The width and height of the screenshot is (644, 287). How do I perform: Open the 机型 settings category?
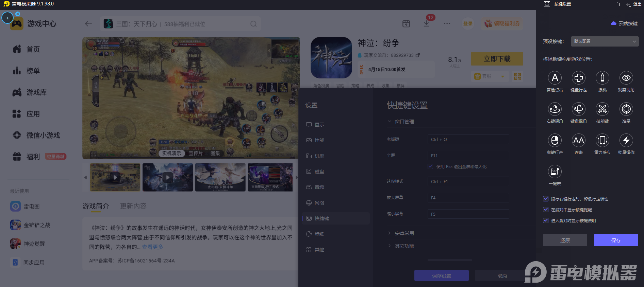(x=336, y=156)
